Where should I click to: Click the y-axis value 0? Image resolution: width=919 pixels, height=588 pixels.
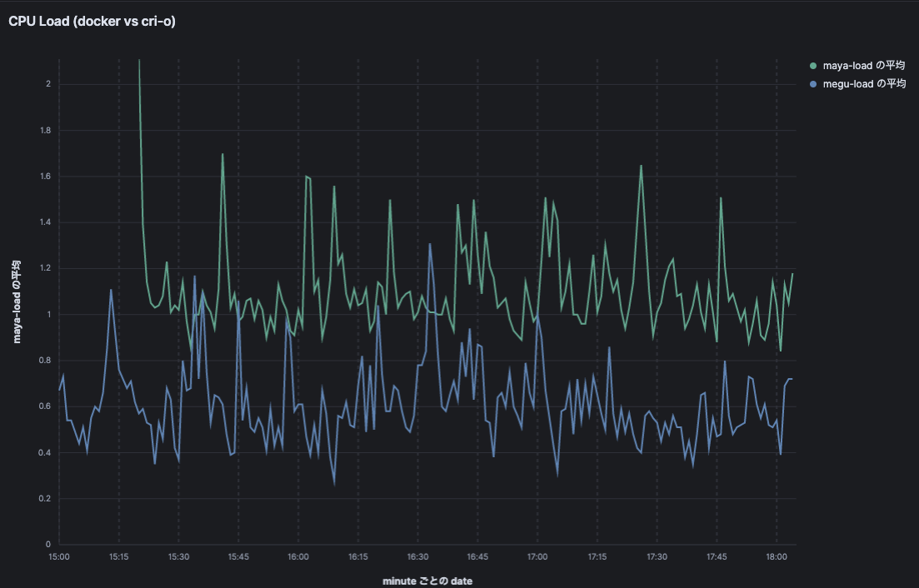coord(48,545)
